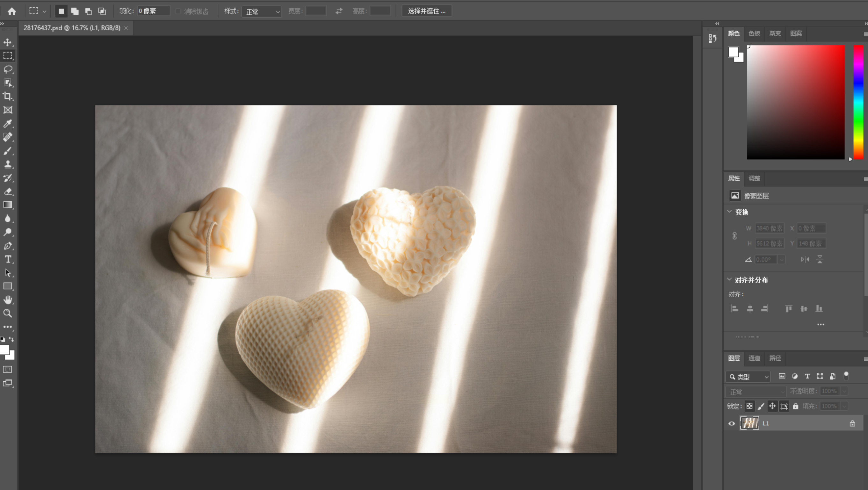Screen dimensions: 868x490
Task: Click the 选择并遮住 button
Action: point(426,11)
